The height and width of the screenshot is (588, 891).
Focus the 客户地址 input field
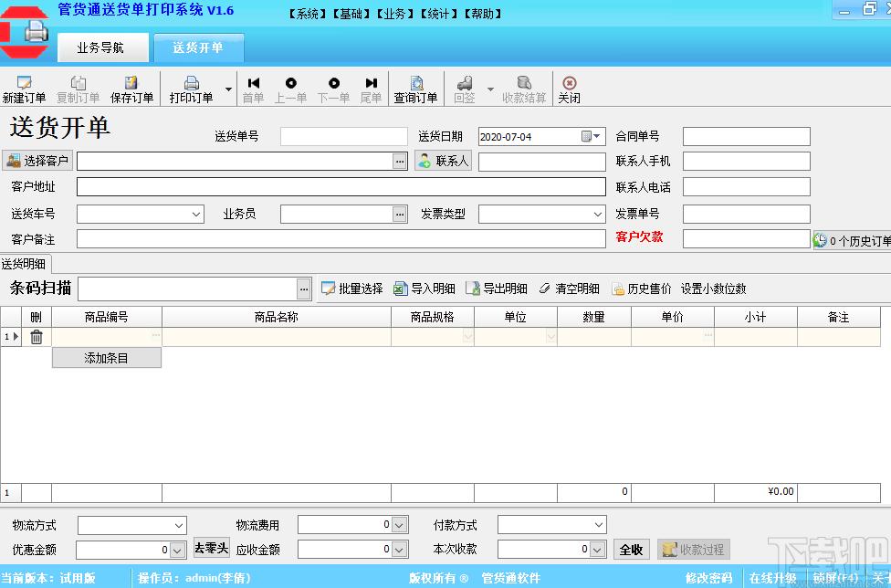pos(341,187)
